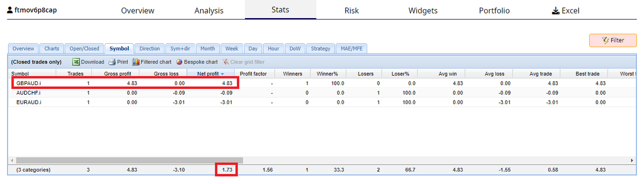Image resolution: width=644 pixels, height=184 pixels.
Task: Click the Clear grid filter icon
Action: [x=226, y=62]
